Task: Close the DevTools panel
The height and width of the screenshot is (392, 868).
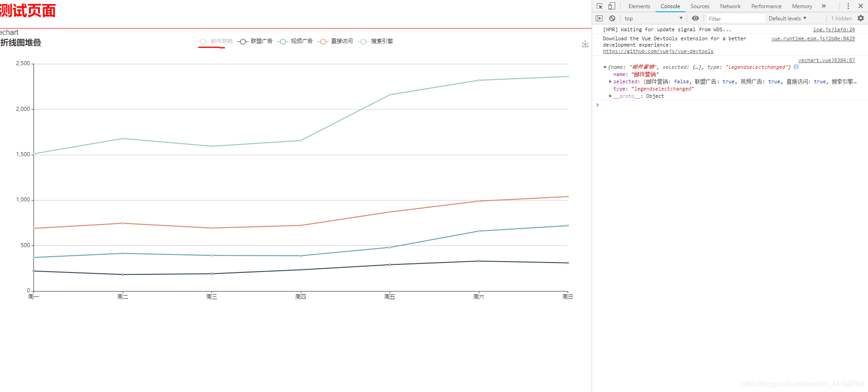Action: click(x=861, y=6)
